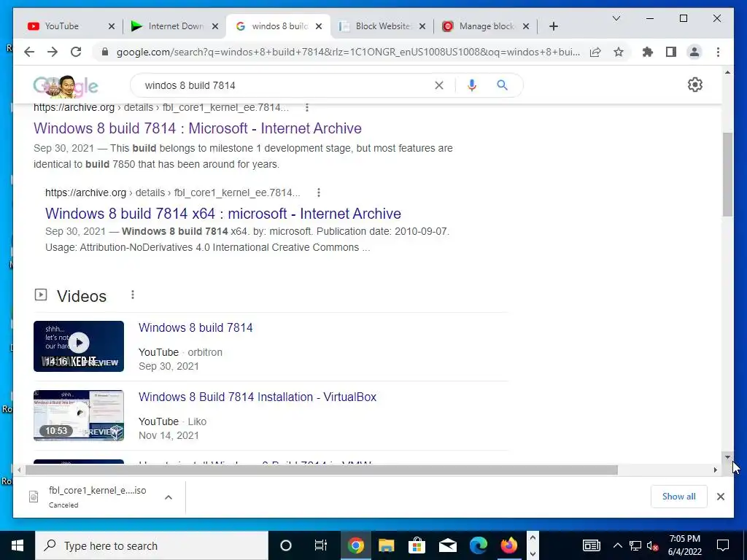Close the Block Website tab
Screen dimensions: 747x560
click(422, 26)
